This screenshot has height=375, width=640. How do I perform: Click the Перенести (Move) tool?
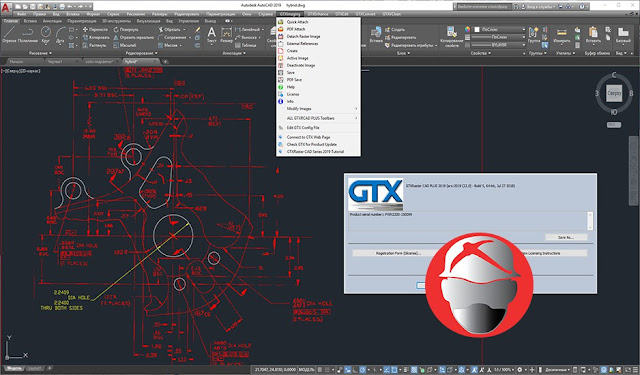point(95,29)
